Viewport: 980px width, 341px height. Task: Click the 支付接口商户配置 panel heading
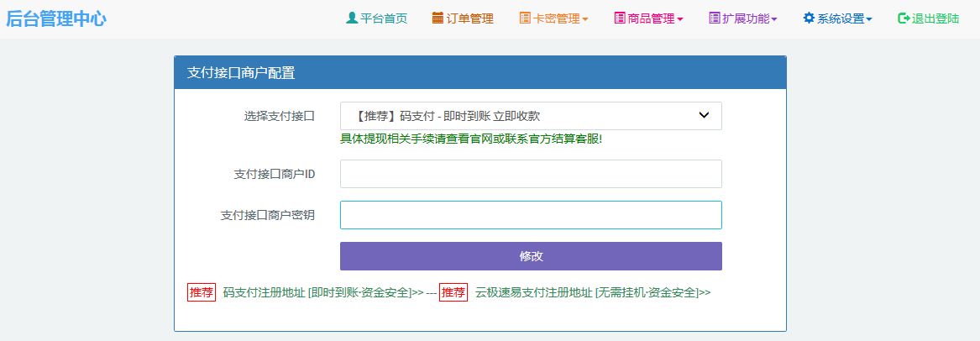241,73
